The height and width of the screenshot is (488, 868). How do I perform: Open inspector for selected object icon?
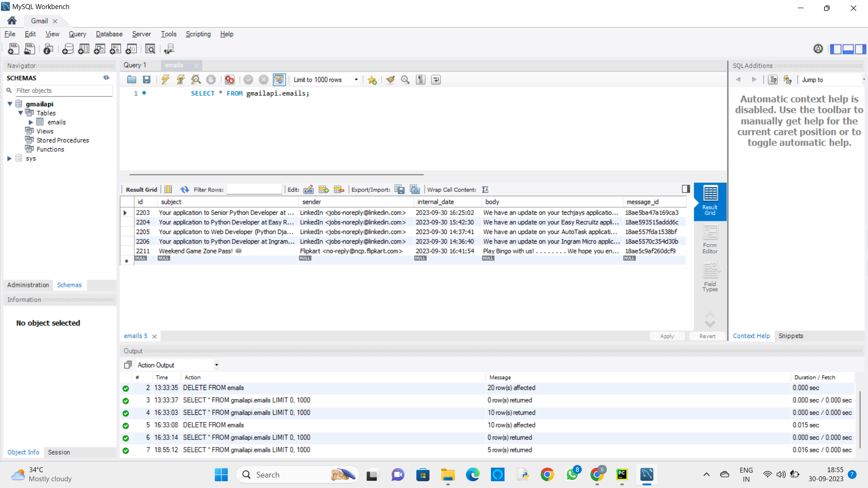coord(48,49)
